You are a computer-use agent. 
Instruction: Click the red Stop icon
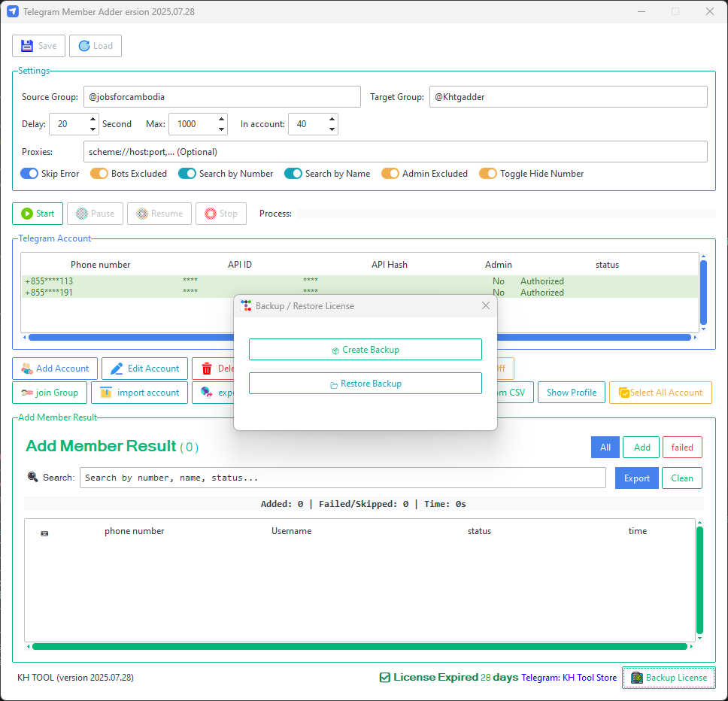tap(211, 214)
